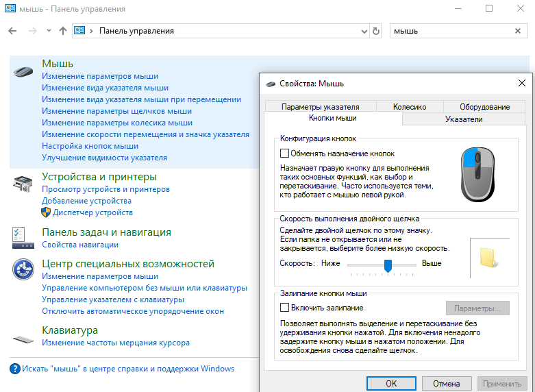Click the Ease of Access Center icon
Viewport: 535px width, 392px height.
(x=23, y=269)
